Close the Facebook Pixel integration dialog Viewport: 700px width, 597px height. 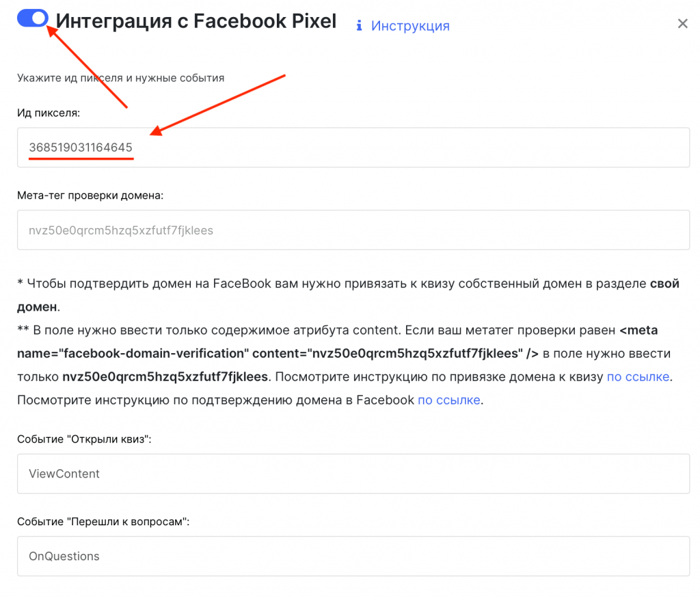[682, 24]
